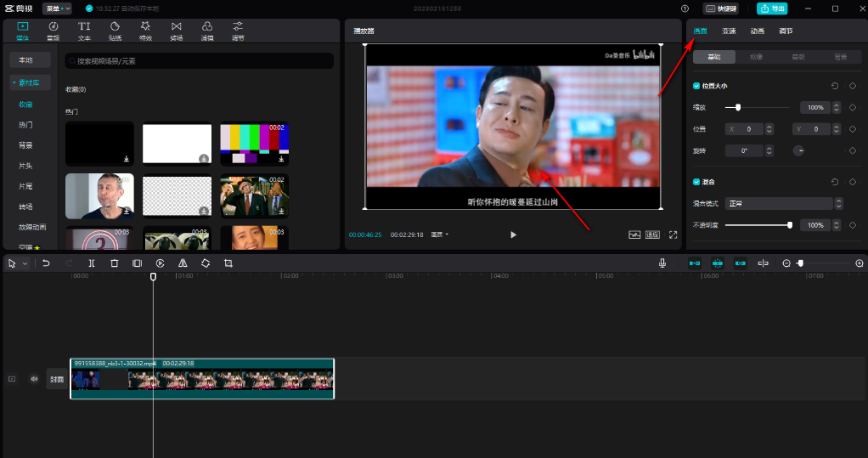Uncheck the 位置大小 checkbox
Viewport: 868px width, 458px height.
[x=697, y=86]
